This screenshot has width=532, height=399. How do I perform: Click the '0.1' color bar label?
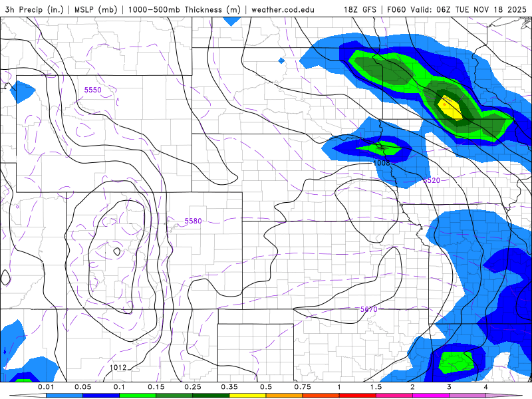(119, 387)
